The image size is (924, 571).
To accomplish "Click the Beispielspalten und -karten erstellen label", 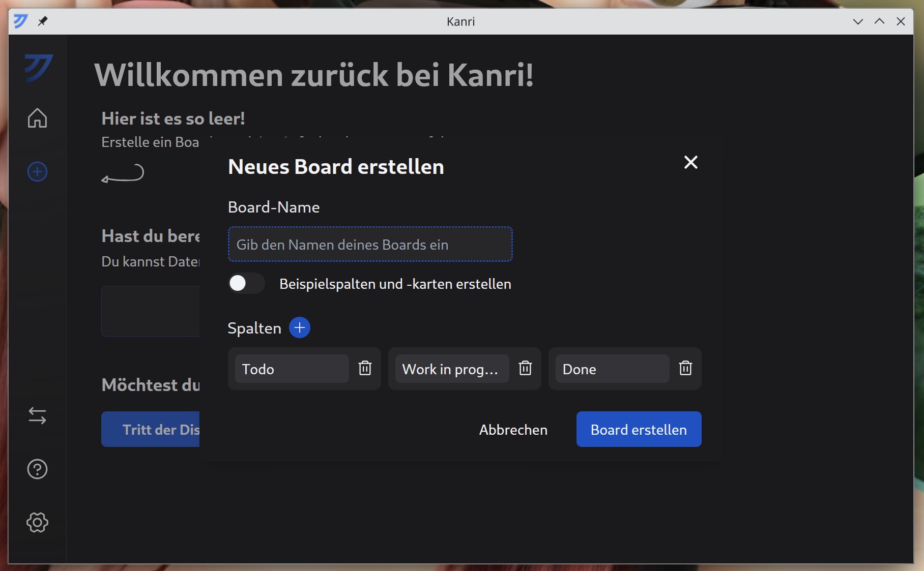I will point(395,284).
